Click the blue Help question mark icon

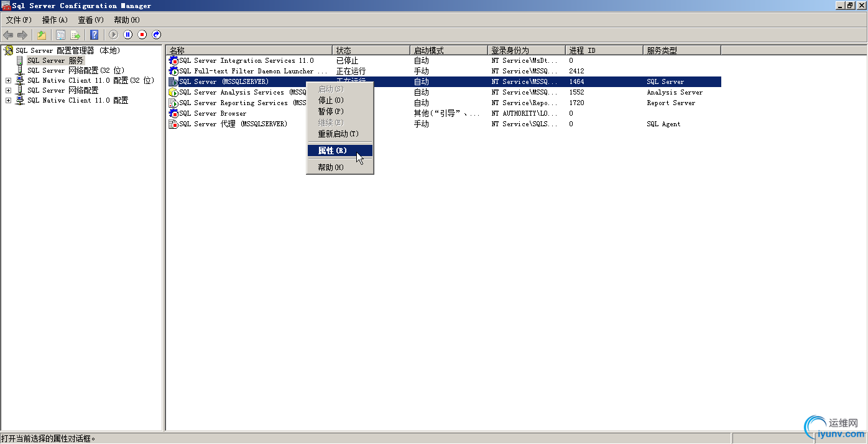tap(95, 35)
